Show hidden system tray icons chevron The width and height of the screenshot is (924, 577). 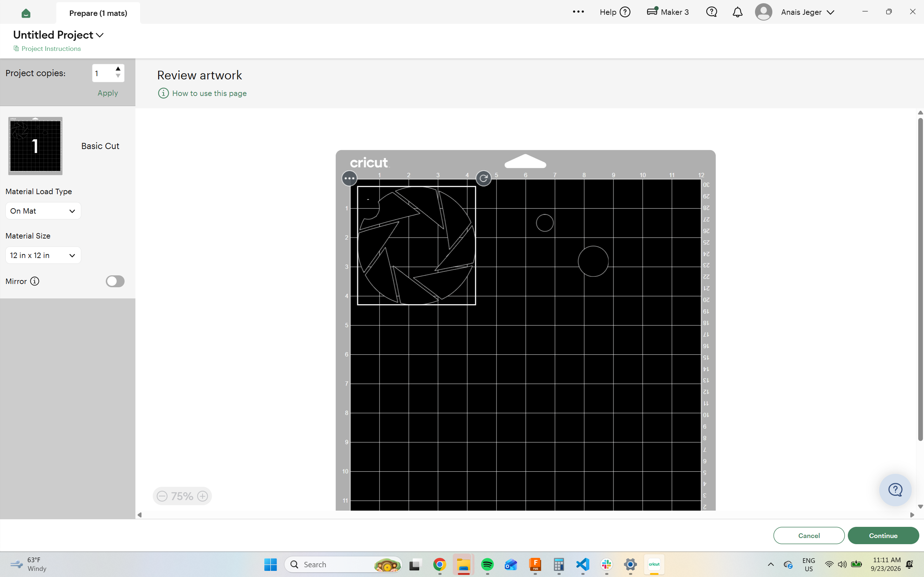pos(771,564)
